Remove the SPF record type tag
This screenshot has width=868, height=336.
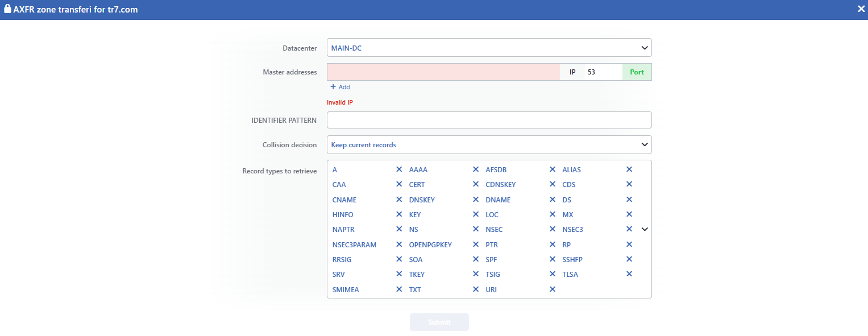pyautogui.click(x=553, y=259)
